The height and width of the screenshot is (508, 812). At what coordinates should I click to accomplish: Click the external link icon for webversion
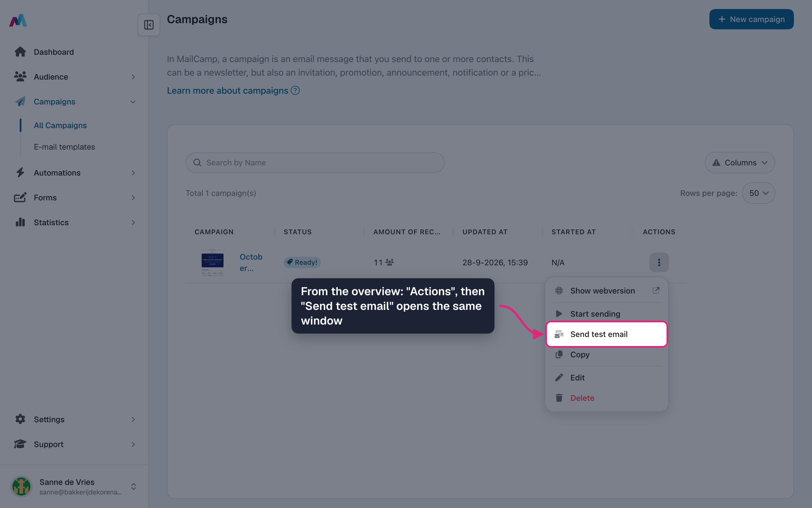656,290
